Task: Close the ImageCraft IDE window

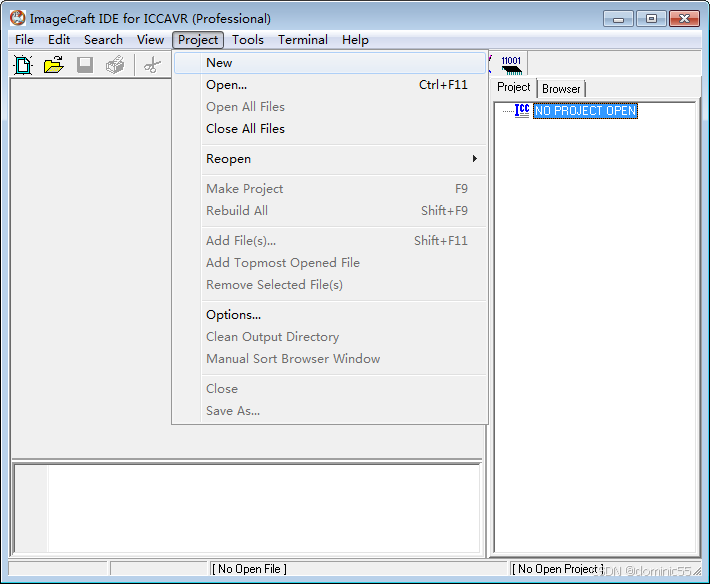Action: tap(685, 19)
